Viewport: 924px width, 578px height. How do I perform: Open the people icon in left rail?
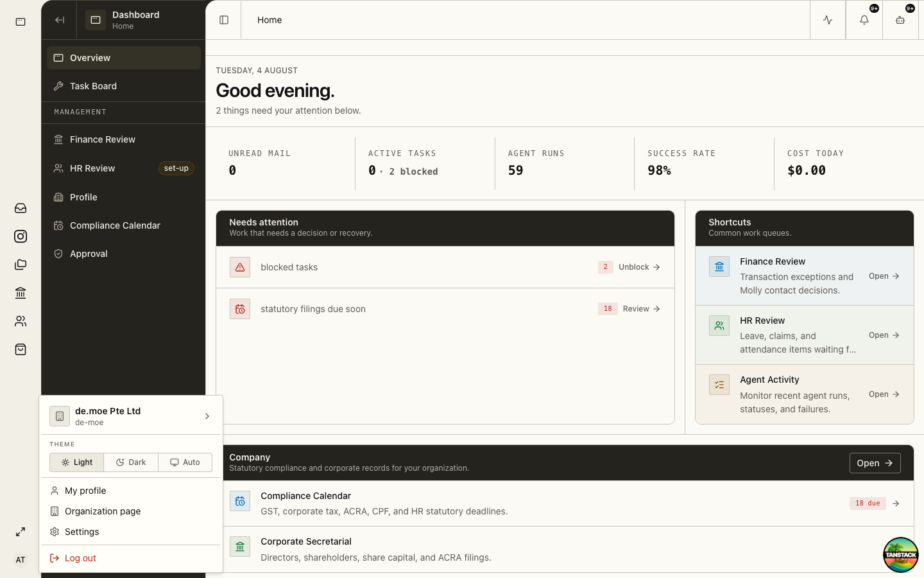[x=21, y=321]
